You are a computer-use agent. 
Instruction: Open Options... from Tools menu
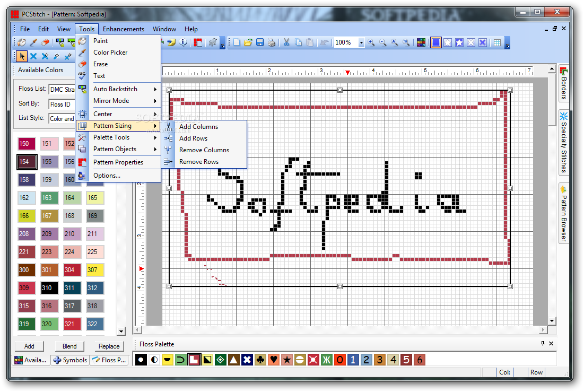(x=118, y=176)
